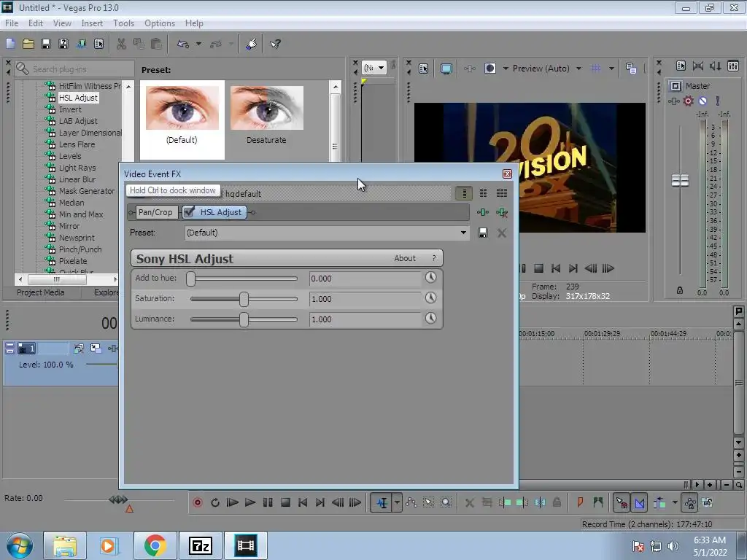
Task: Animate the Luminance parameter clock icon
Action: tap(430, 318)
